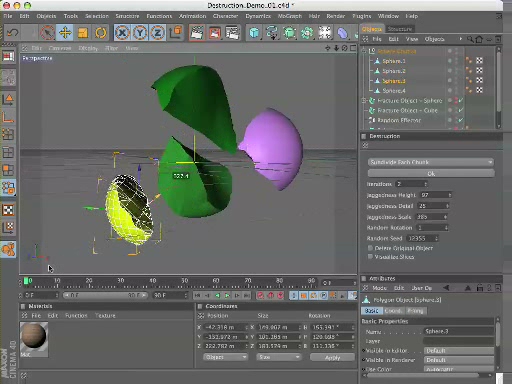Click the Name field showing Sphere.3
This screenshot has height=384, width=512.
click(459, 331)
